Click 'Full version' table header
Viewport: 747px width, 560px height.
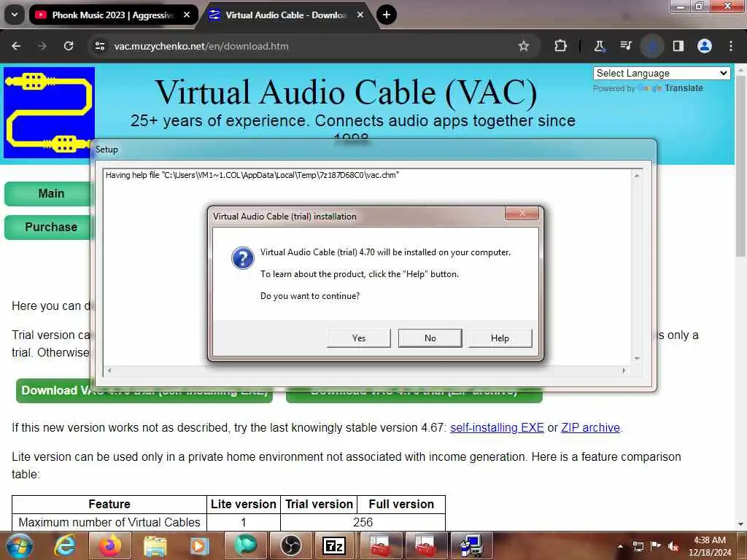(x=401, y=505)
